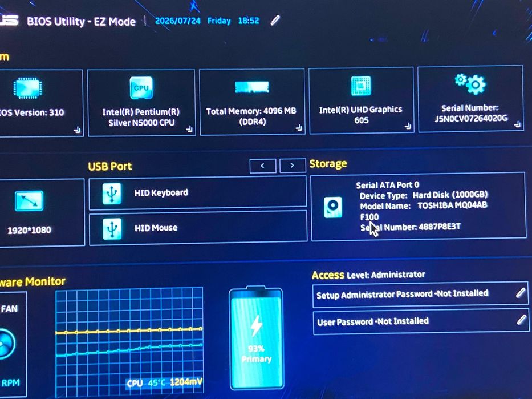Image resolution: width=532 pixels, height=399 pixels.
Task: Click the Storage section heading
Action: [x=328, y=164]
